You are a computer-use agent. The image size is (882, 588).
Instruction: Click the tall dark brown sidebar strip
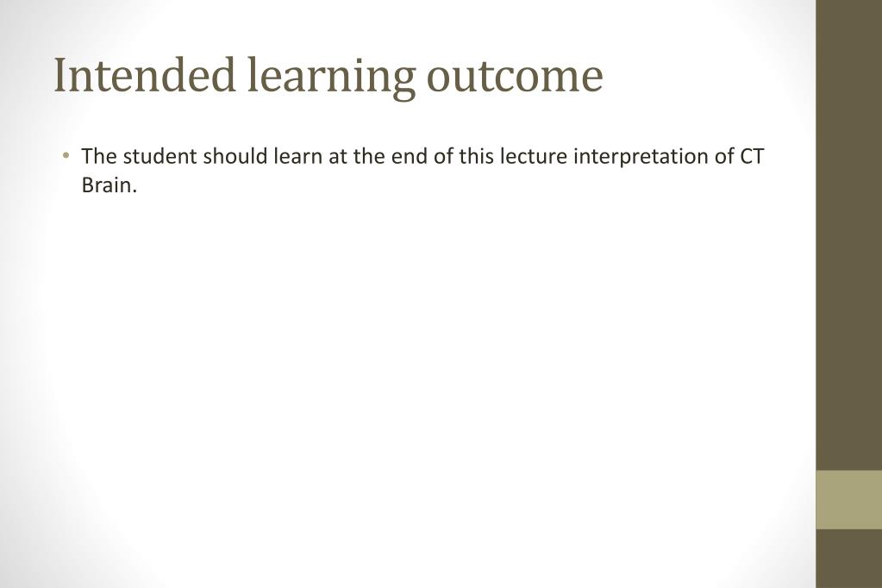click(x=849, y=235)
